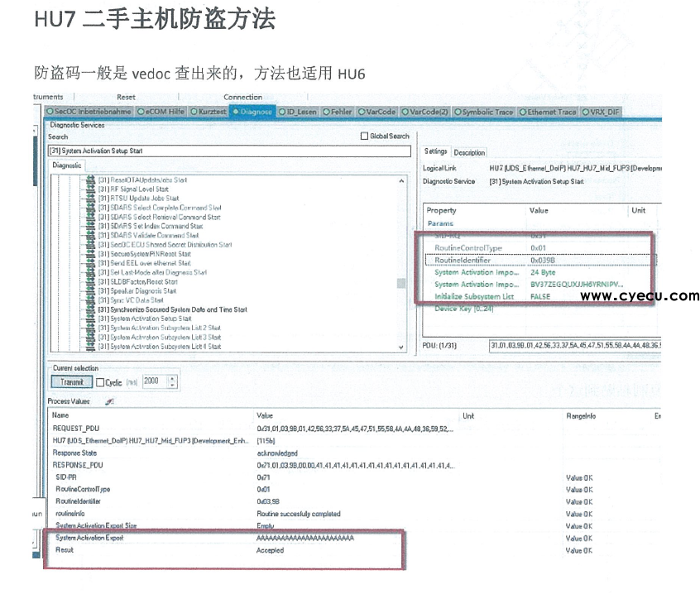
Task: Click the RoutineIdentifier value 0x039B
Action: tap(543, 260)
